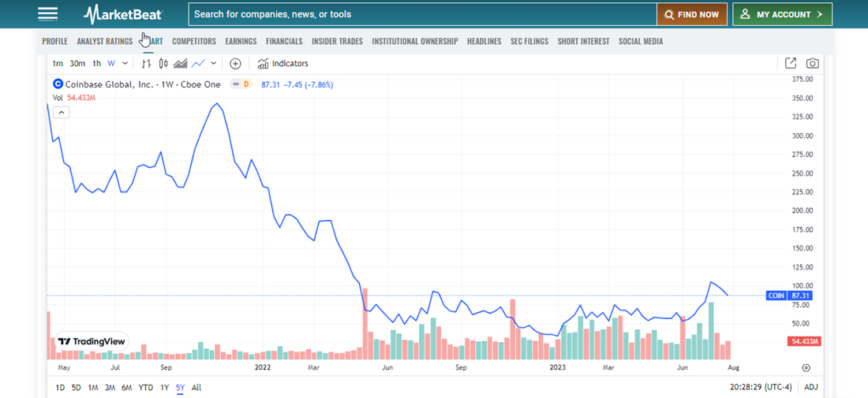This screenshot has width=868, height=398.
Task: Open the hamburger navigation menu
Action: tap(47, 14)
